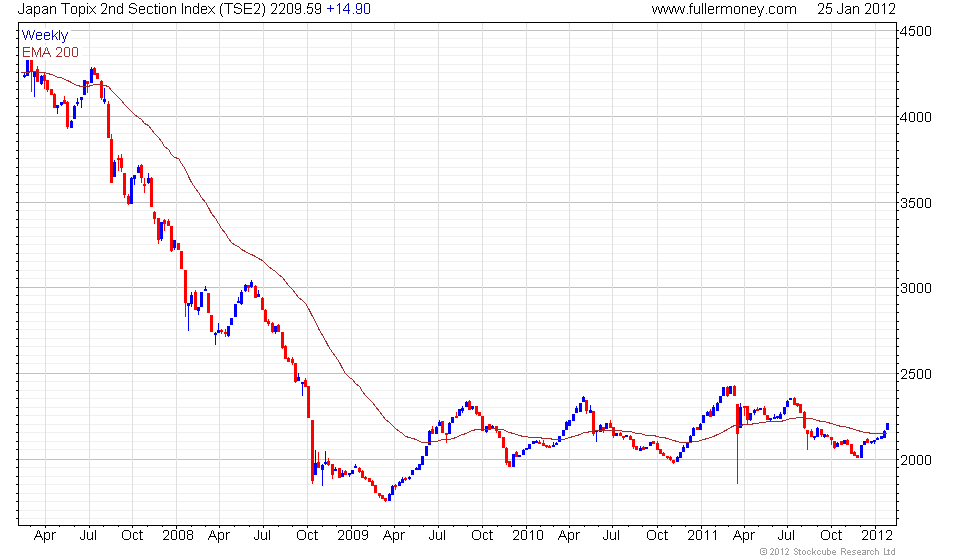This screenshot has width=980, height=560.
Task: Click the 2500 y-axis label
Action: pyautogui.click(x=916, y=374)
